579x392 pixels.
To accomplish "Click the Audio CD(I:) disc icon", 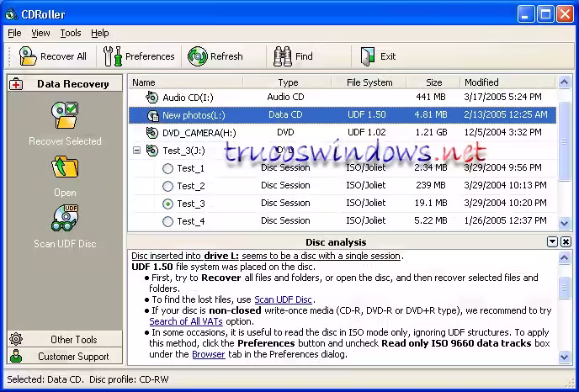I will pos(151,97).
